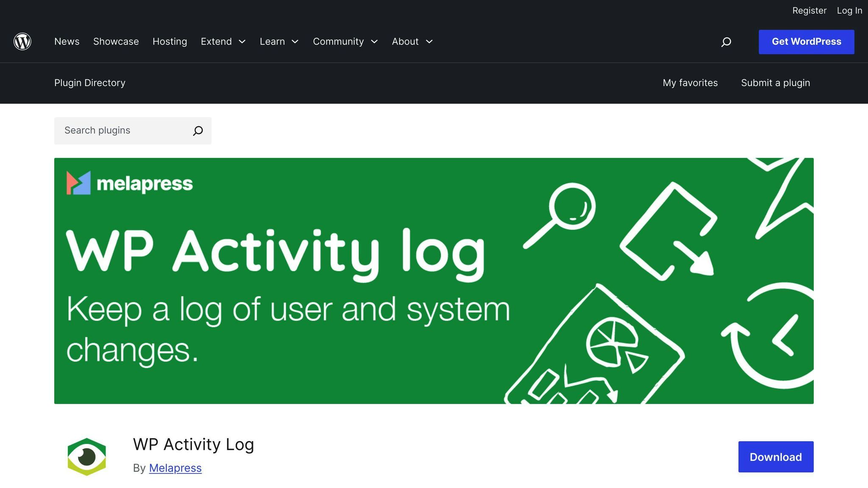The width and height of the screenshot is (868, 488).
Task: Click the WordPress logo icon
Action: coord(22,42)
